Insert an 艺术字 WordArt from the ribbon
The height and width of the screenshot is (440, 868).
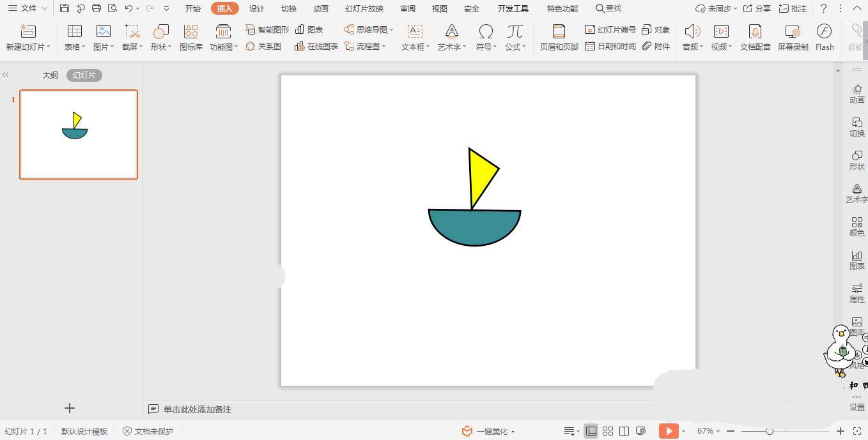click(451, 38)
